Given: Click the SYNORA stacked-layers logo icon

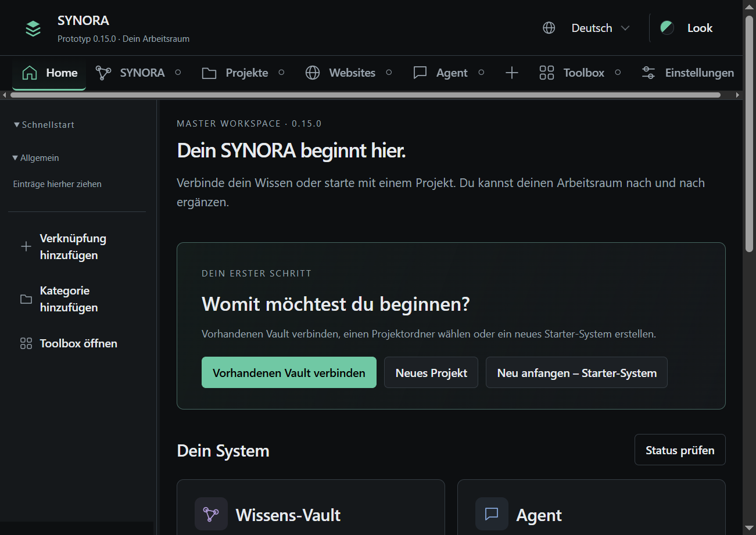Looking at the screenshot, I should coord(33,28).
